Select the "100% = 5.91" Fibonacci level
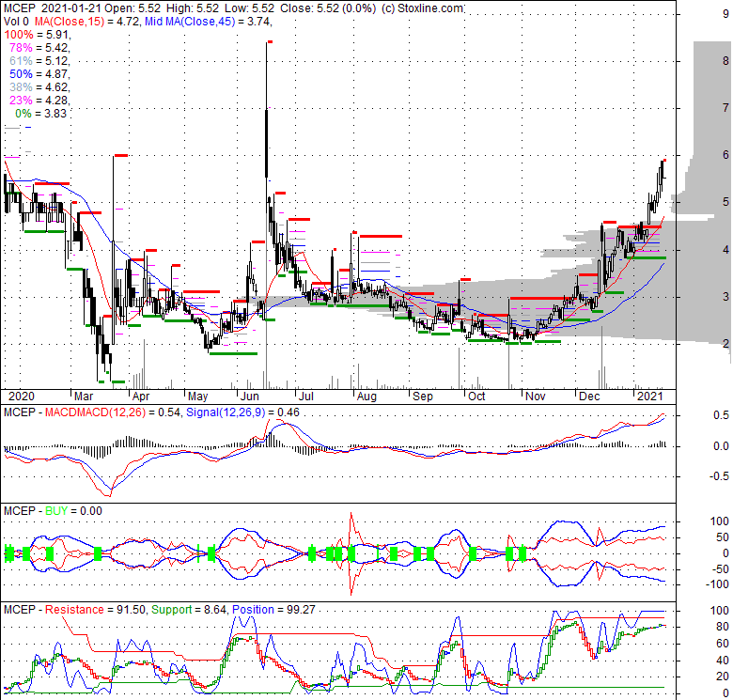 pyautogui.click(x=38, y=35)
